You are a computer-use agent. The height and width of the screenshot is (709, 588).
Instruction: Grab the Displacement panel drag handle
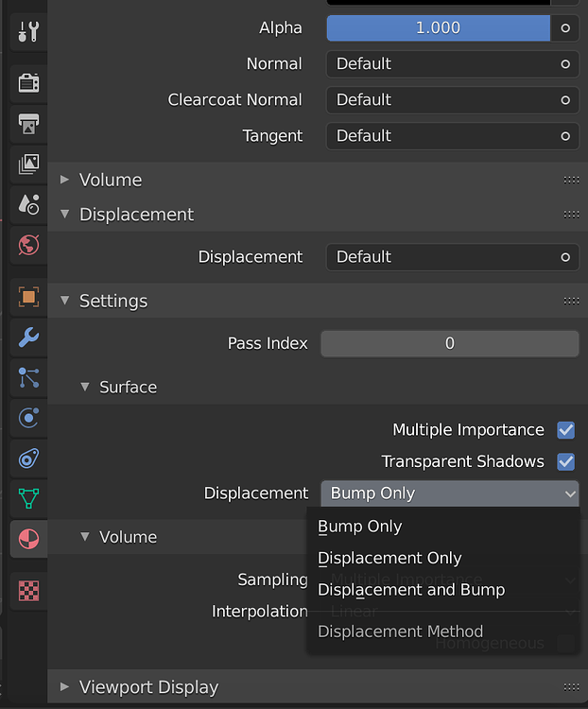coord(571,215)
